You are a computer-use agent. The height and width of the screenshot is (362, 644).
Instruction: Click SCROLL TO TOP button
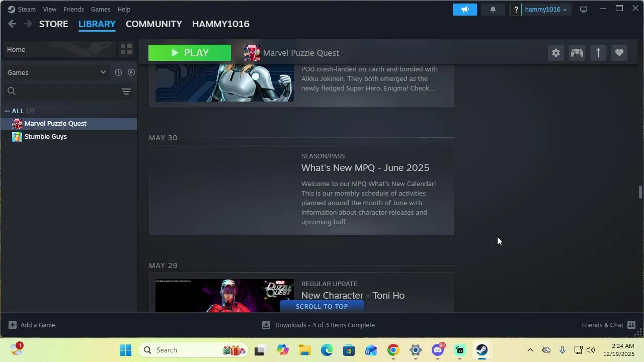tap(322, 306)
